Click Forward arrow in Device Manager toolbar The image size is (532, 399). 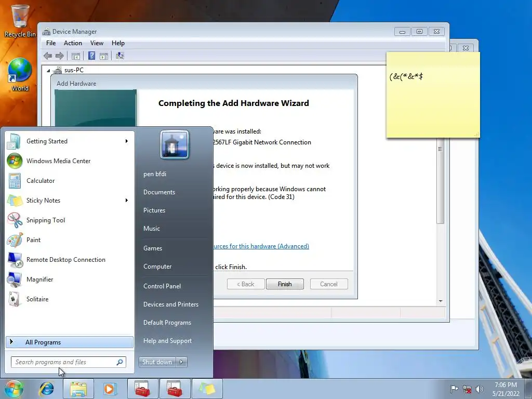[x=60, y=56]
